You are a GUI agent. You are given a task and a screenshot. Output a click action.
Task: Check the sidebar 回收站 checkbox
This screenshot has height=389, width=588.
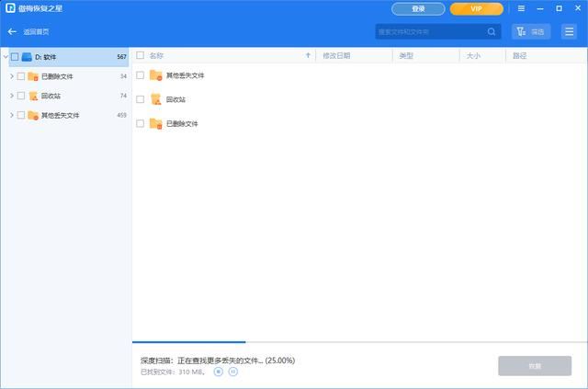click(x=21, y=96)
